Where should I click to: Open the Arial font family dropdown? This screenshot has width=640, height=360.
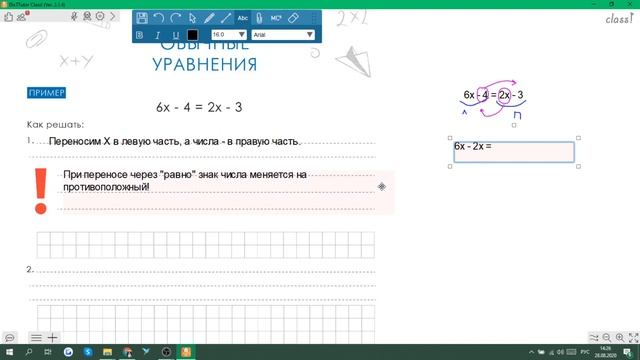[x=283, y=35]
